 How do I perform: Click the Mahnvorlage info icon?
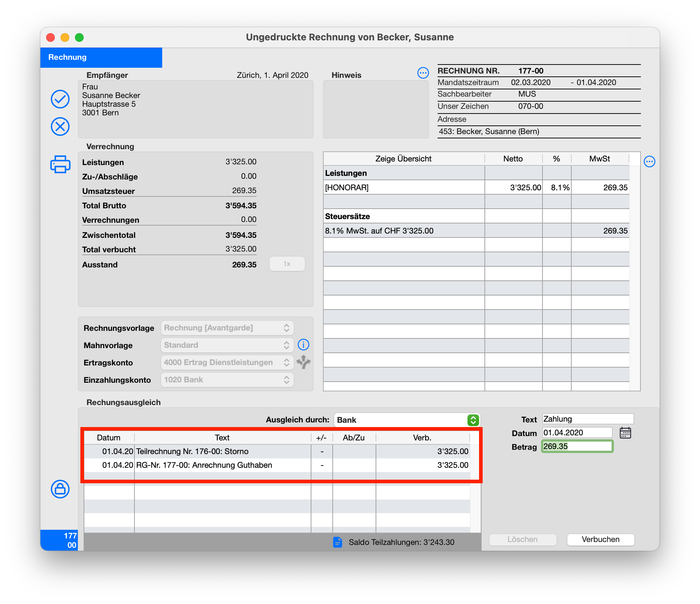pyautogui.click(x=304, y=345)
